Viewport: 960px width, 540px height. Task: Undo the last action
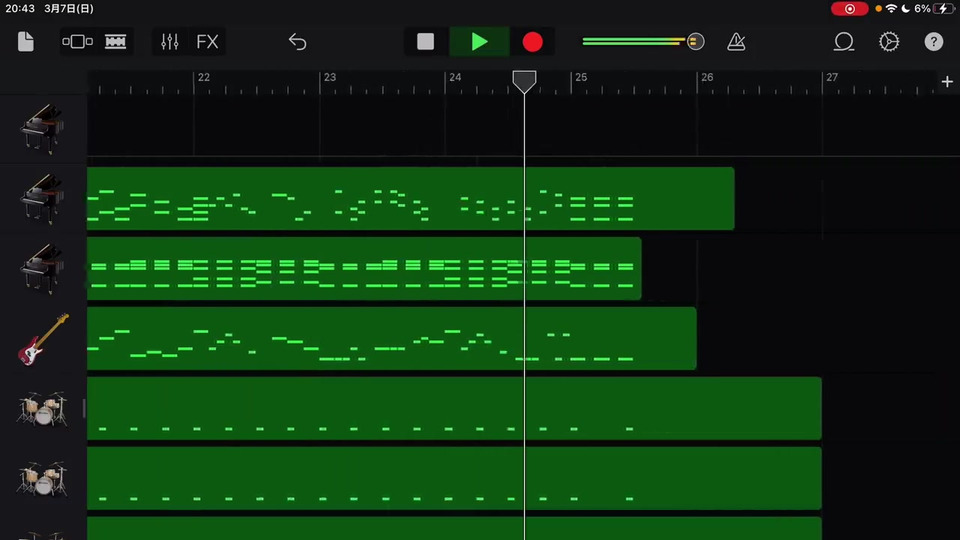pos(298,42)
